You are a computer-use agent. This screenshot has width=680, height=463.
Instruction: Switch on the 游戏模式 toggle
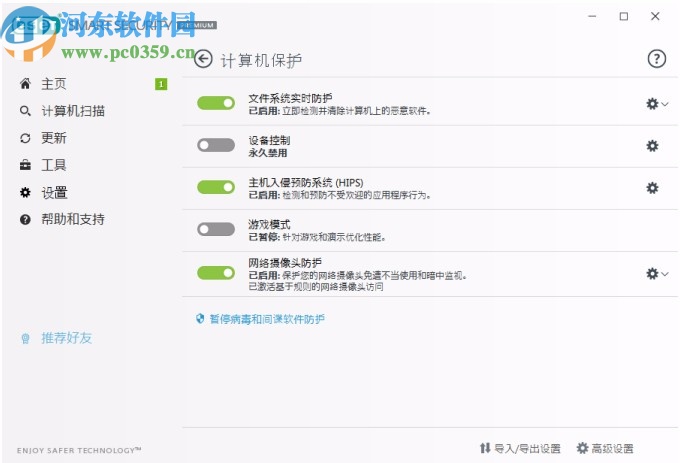216,229
